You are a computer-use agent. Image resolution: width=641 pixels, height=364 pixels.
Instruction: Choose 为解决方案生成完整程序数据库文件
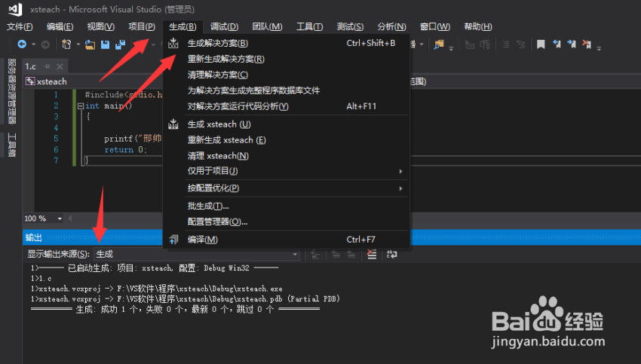pos(287,90)
